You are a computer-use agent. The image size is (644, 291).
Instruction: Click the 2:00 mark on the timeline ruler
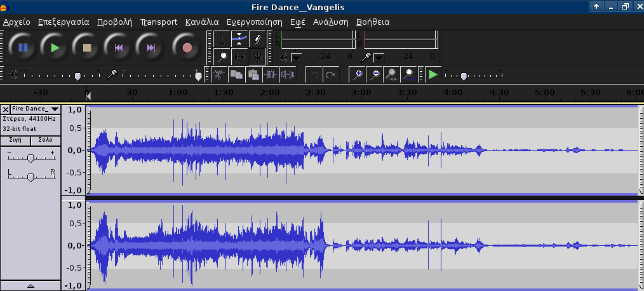(270, 93)
